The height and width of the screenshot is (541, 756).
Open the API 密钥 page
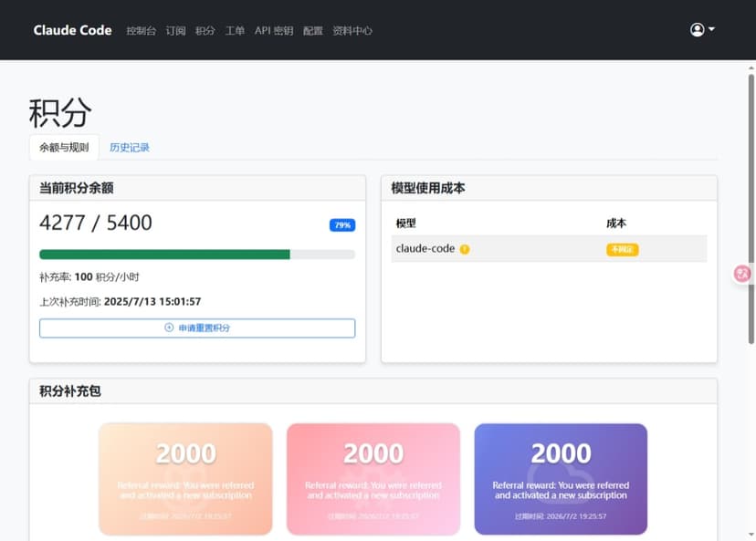[273, 30]
